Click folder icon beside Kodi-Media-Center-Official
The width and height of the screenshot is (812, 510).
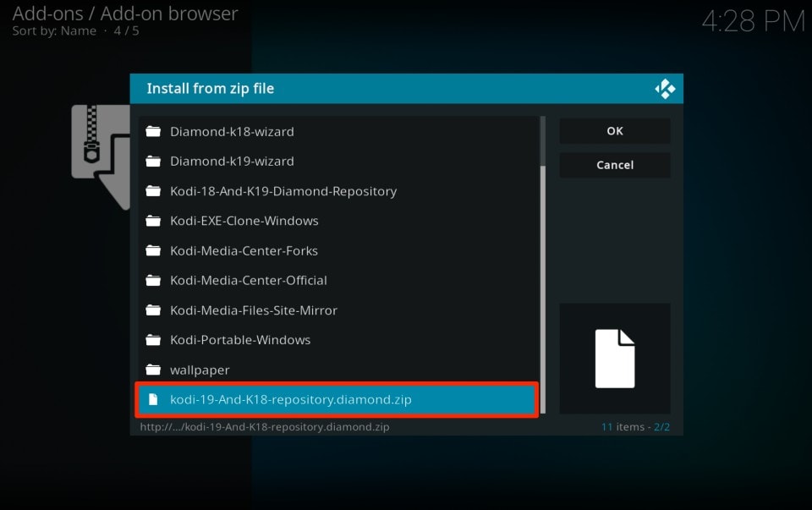153,281
